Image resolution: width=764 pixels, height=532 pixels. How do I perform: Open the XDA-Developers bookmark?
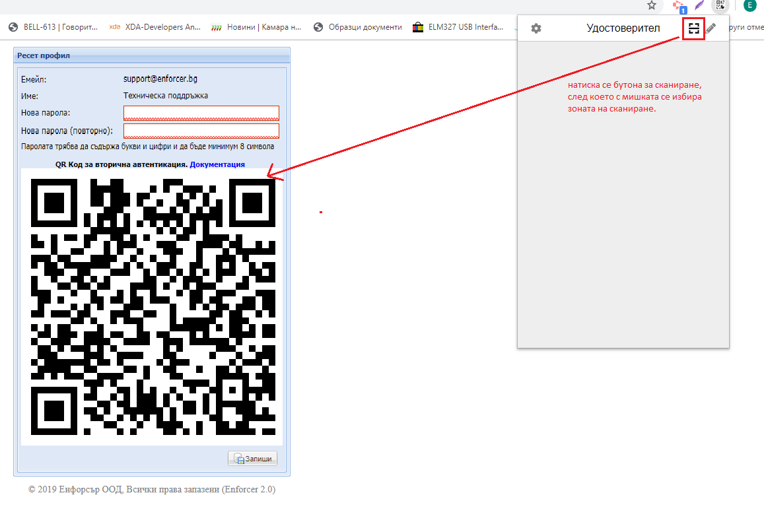click(x=155, y=27)
